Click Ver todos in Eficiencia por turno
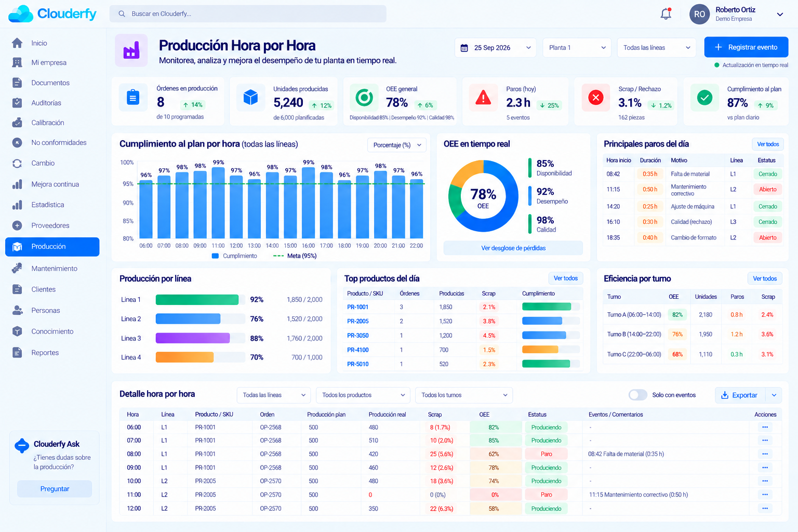This screenshot has width=798, height=532. (x=765, y=278)
